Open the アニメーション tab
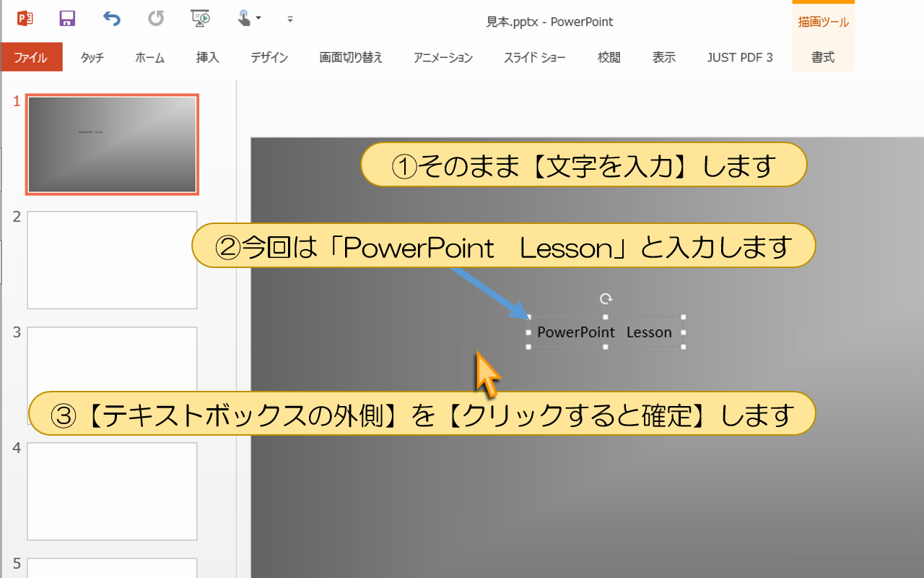 pos(443,58)
